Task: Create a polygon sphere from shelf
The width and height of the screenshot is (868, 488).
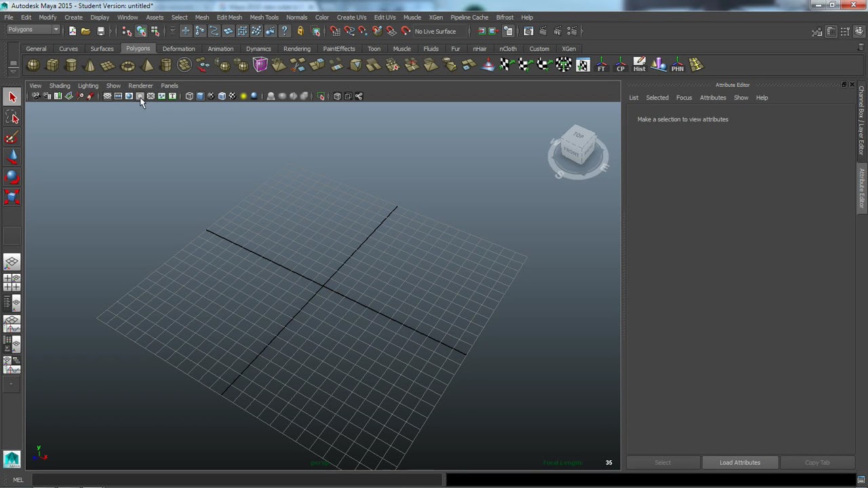Action: tap(33, 65)
